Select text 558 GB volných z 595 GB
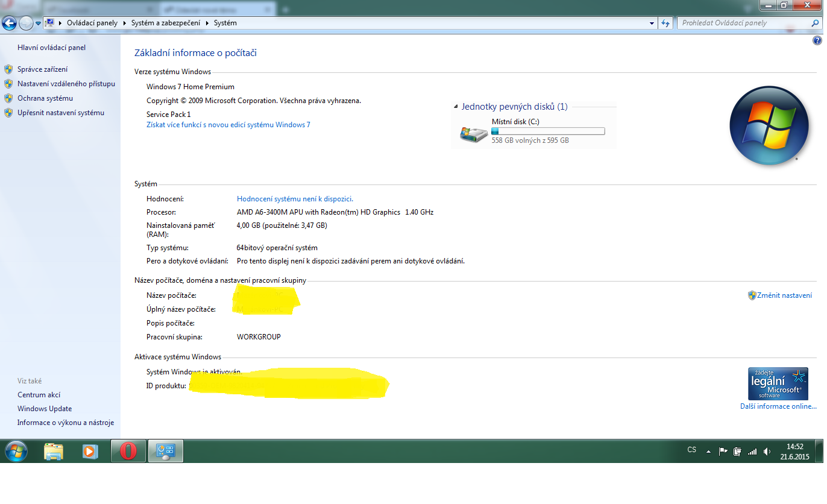827x504 pixels. [x=530, y=140]
